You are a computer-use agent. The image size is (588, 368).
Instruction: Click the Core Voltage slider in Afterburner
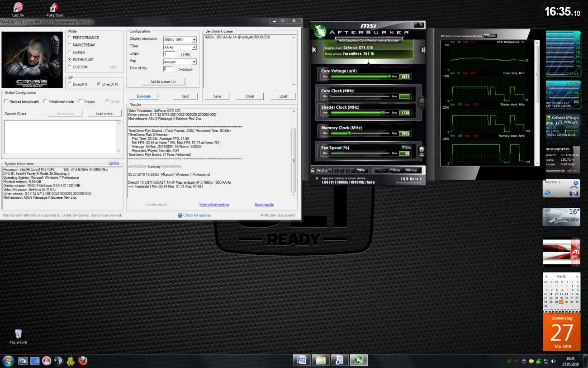pyautogui.click(x=361, y=76)
